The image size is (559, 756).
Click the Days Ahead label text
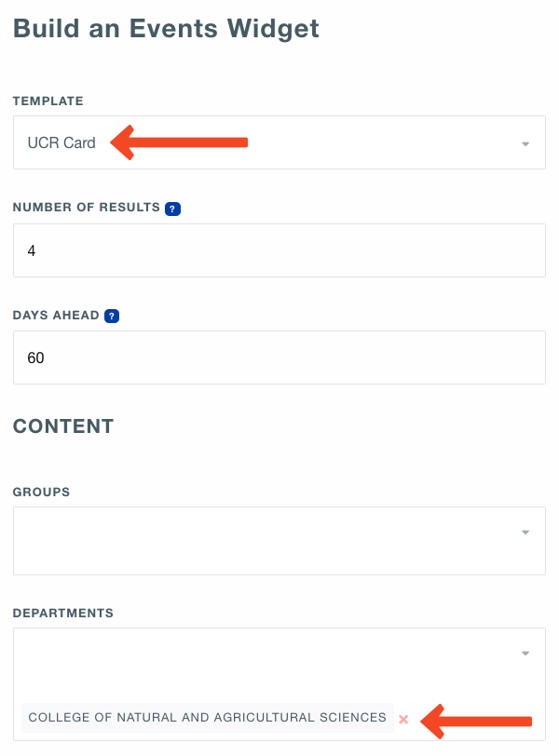point(56,316)
